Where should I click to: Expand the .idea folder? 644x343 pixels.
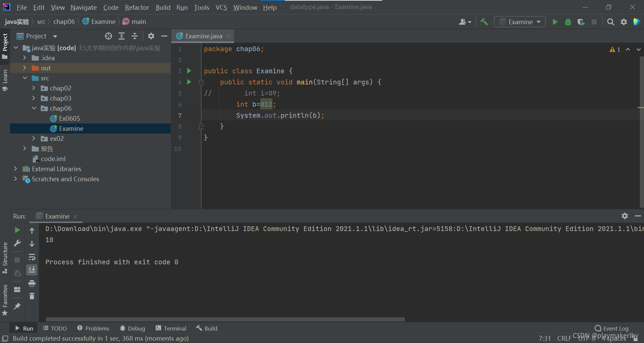point(25,58)
